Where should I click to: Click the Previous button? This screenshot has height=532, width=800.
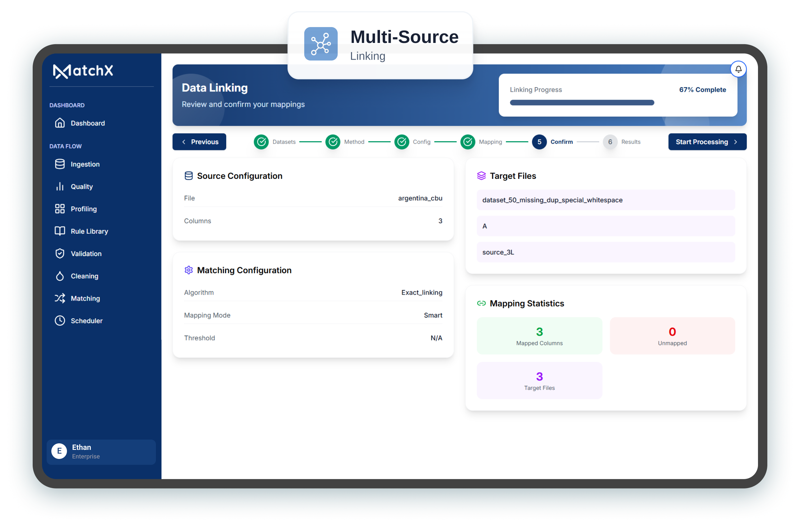point(199,142)
